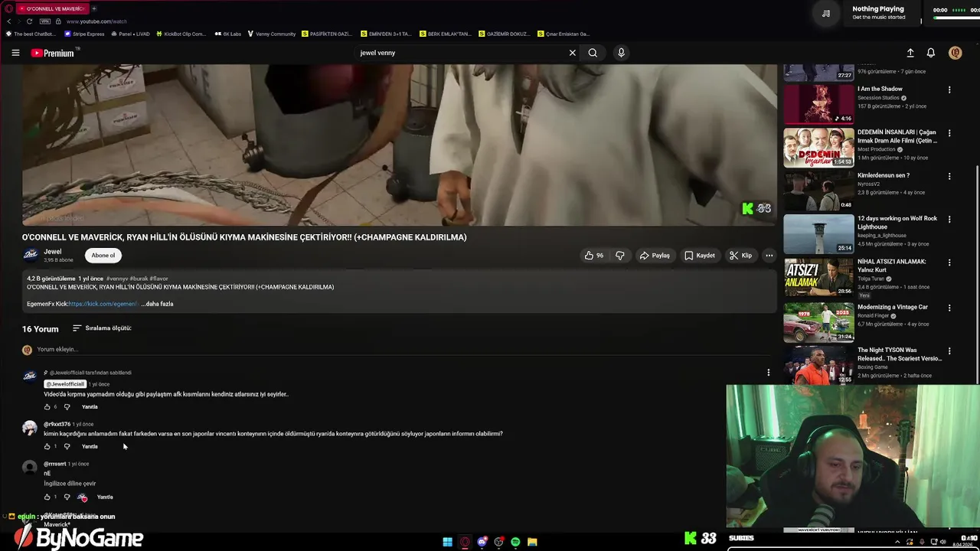The height and width of the screenshot is (551, 980).
Task: Open options for Wolf Rock Lighthouse video
Action: (x=949, y=220)
